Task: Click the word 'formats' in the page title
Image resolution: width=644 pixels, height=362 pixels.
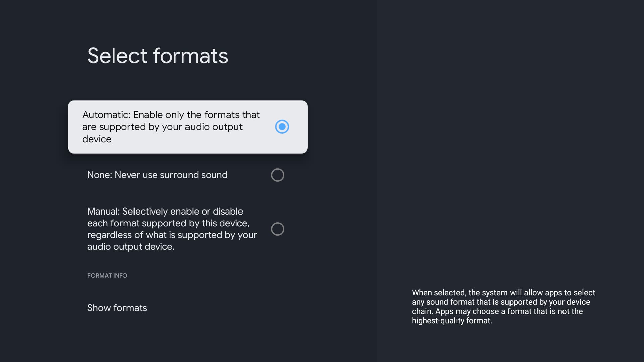Action: [x=191, y=56]
